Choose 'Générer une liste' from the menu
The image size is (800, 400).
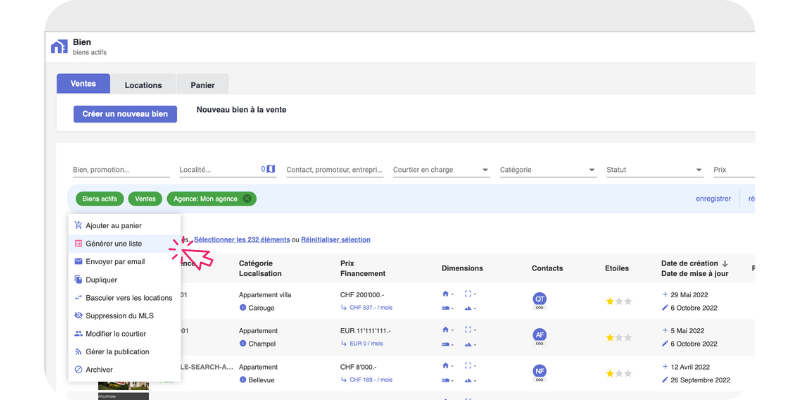click(x=114, y=243)
